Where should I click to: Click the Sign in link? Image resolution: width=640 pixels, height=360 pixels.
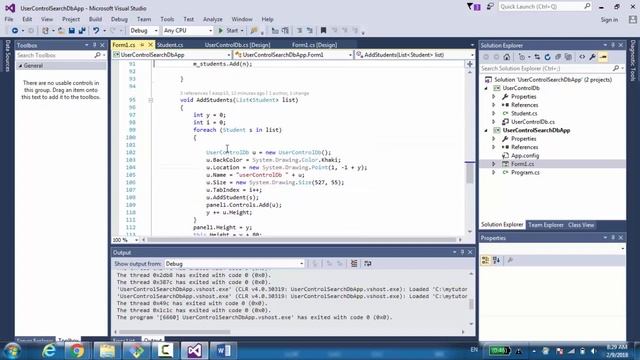[609, 20]
